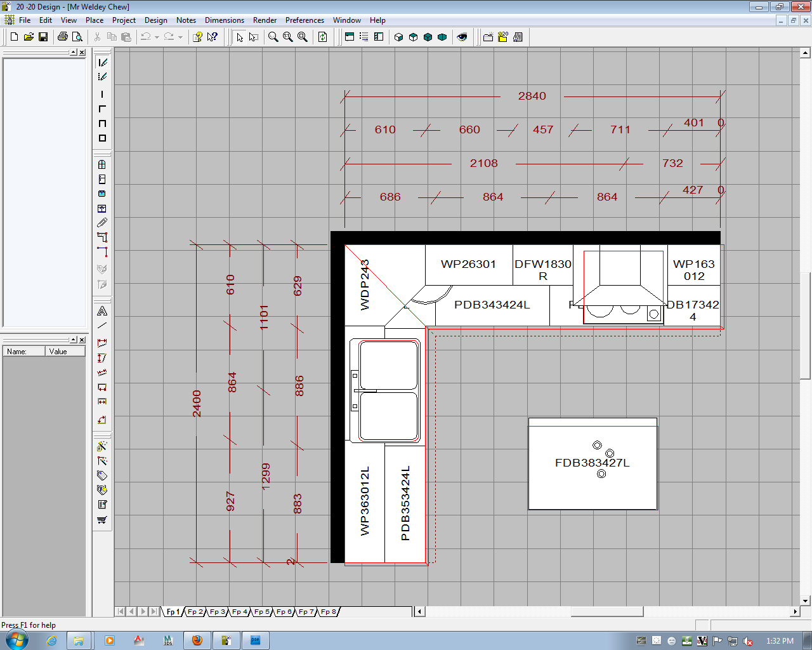The image size is (812, 650).
Task: Click the eye view icon in toolbar
Action: pyautogui.click(x=462, y=37)
